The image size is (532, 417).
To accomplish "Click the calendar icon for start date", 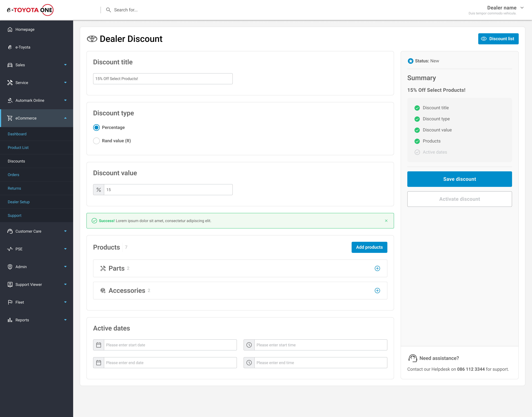I will (x=99, y=345).
